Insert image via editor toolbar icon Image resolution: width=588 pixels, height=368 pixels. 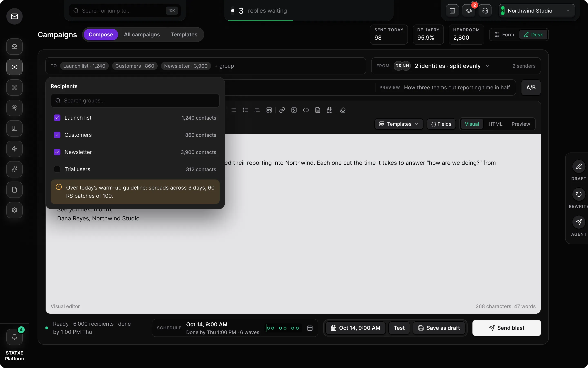point(294,110)
